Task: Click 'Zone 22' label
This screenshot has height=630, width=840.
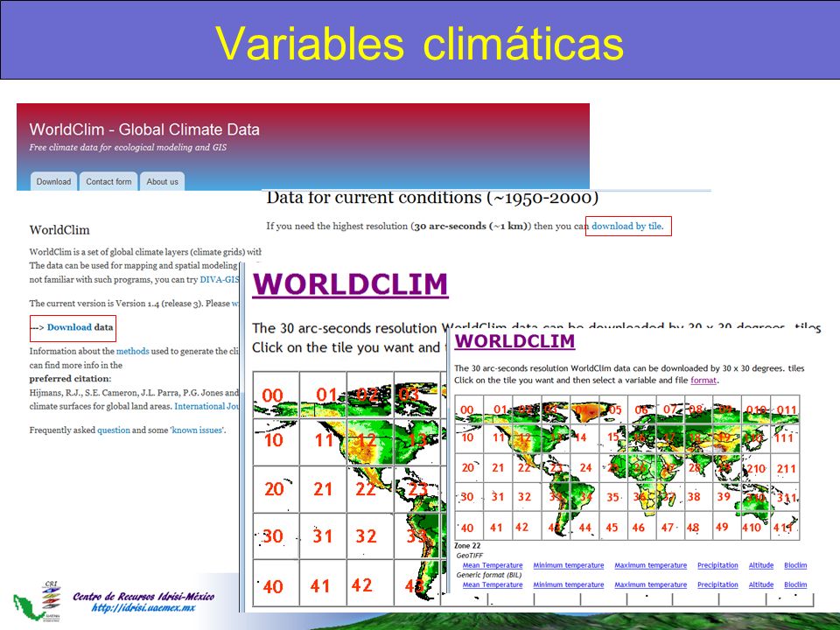Action: (467, 546)
